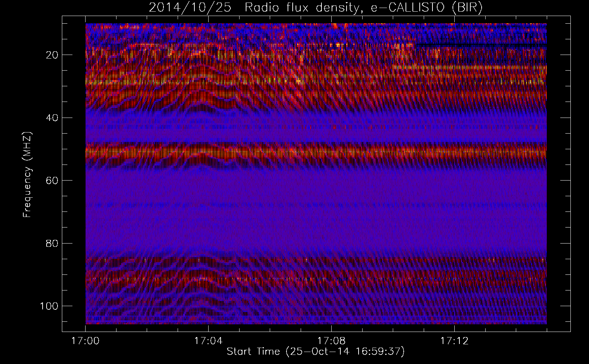The height and width of the screenshot is (364, 589).
Task: Click the 17:12 time axis label
Action: [454, 341]
